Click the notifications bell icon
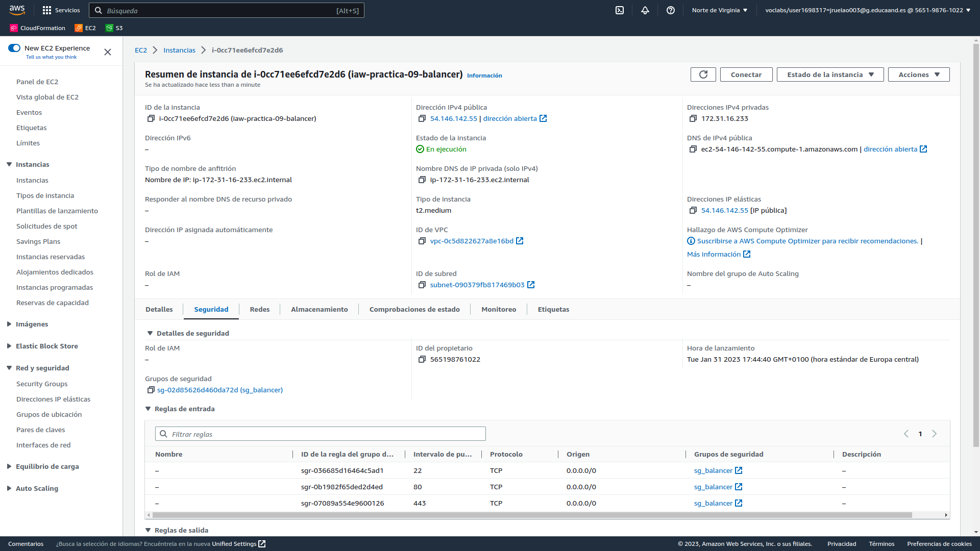 645,10
